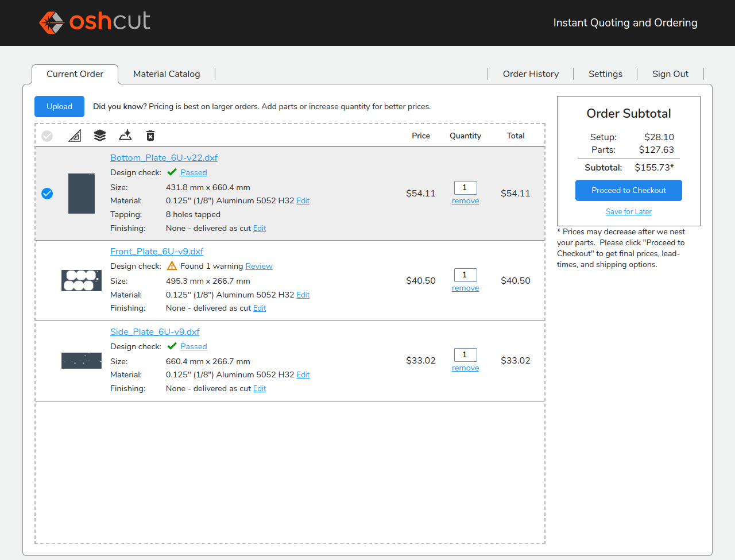The image size is (735, 560).
Task: Click the OSH Cut logo
Action: pos(95,22)
